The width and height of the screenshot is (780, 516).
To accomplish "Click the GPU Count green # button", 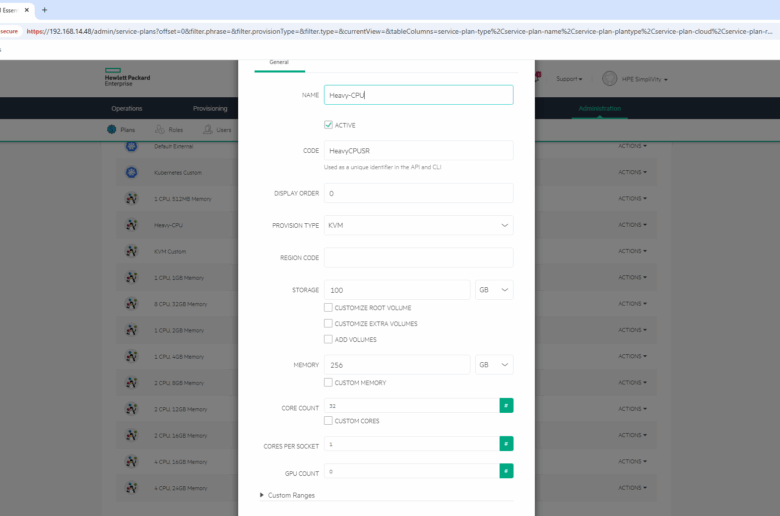I will point(506,471).
